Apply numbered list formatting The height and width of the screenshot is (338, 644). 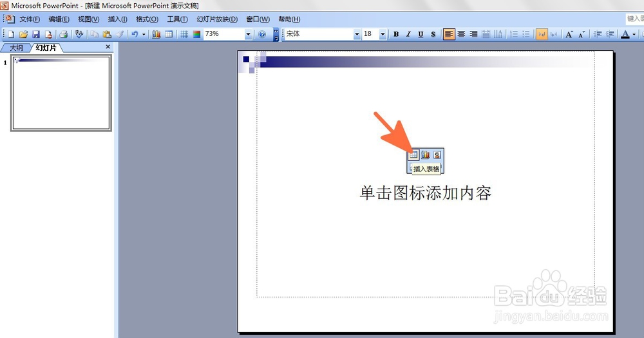coord(514,34)
